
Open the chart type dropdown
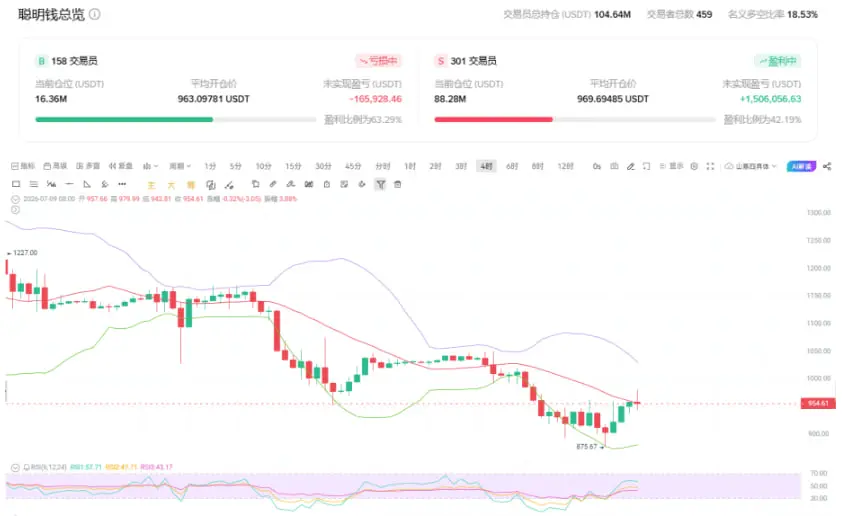[150, 166]
